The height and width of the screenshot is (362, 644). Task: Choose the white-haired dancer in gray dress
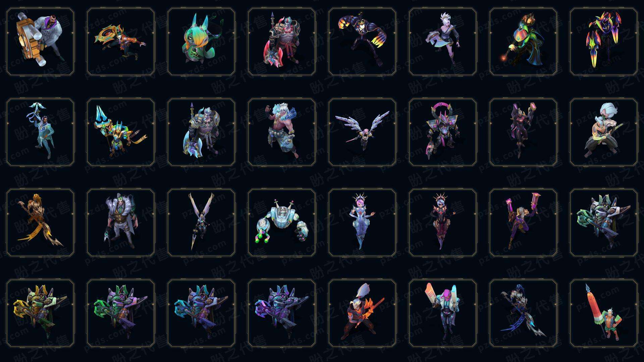[443, 42]
